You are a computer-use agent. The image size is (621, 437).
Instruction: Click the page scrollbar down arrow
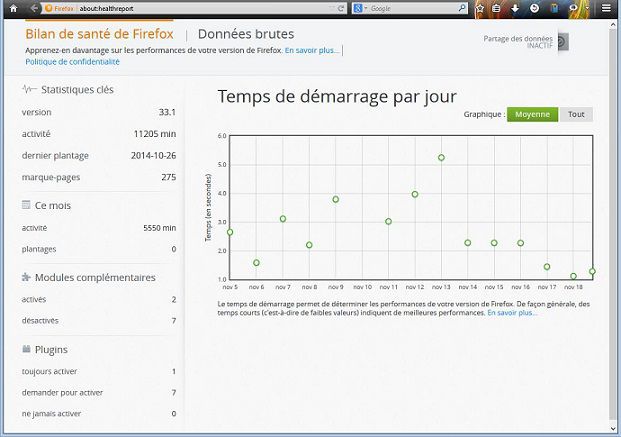[614, 429]
